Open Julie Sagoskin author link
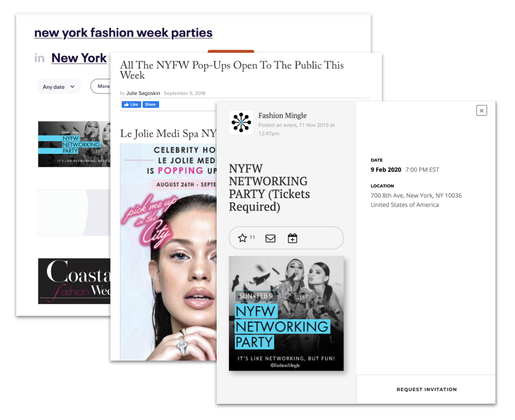Screen dimensions: 515x420 click(143, 93)
